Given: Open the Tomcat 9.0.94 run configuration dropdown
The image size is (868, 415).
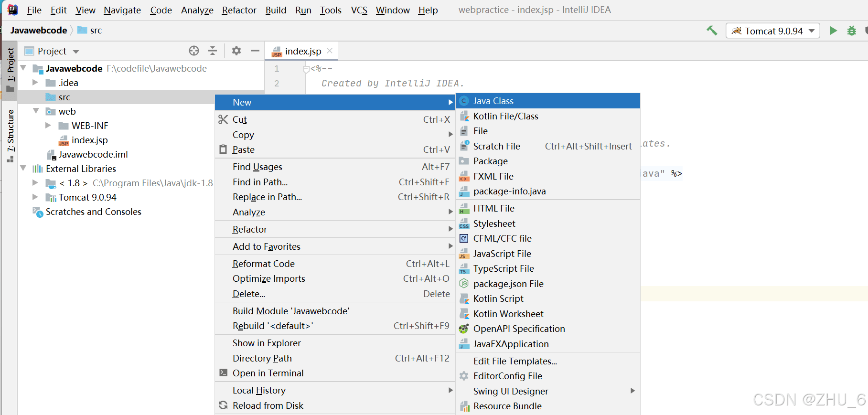Looking at the screenshot, I should coord(773,31).
